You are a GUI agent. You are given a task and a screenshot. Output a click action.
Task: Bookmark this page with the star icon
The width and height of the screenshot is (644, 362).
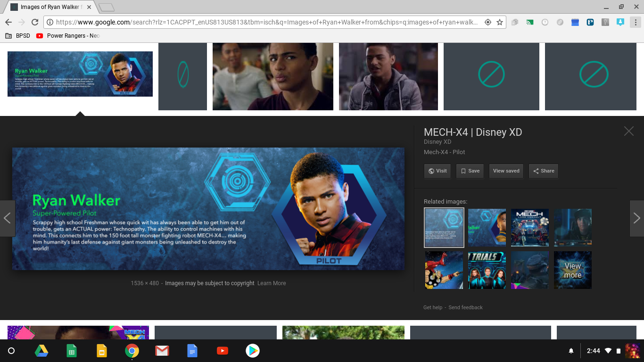click(500, 22)
